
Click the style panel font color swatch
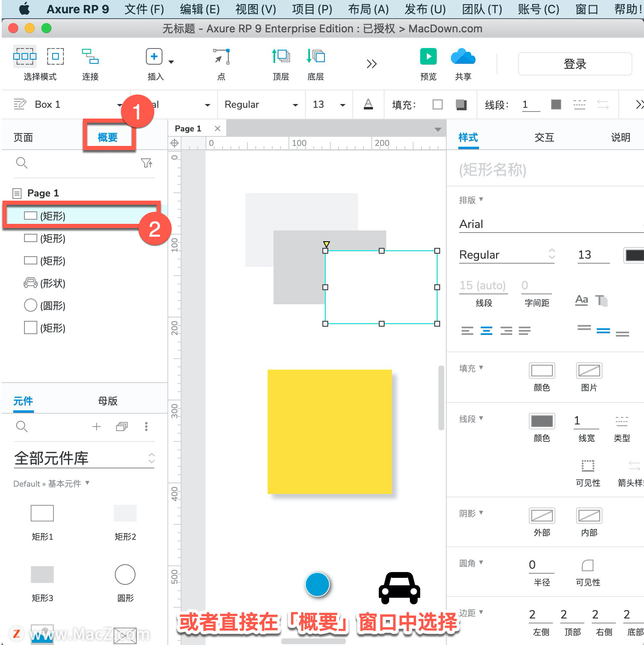(634, 255)
